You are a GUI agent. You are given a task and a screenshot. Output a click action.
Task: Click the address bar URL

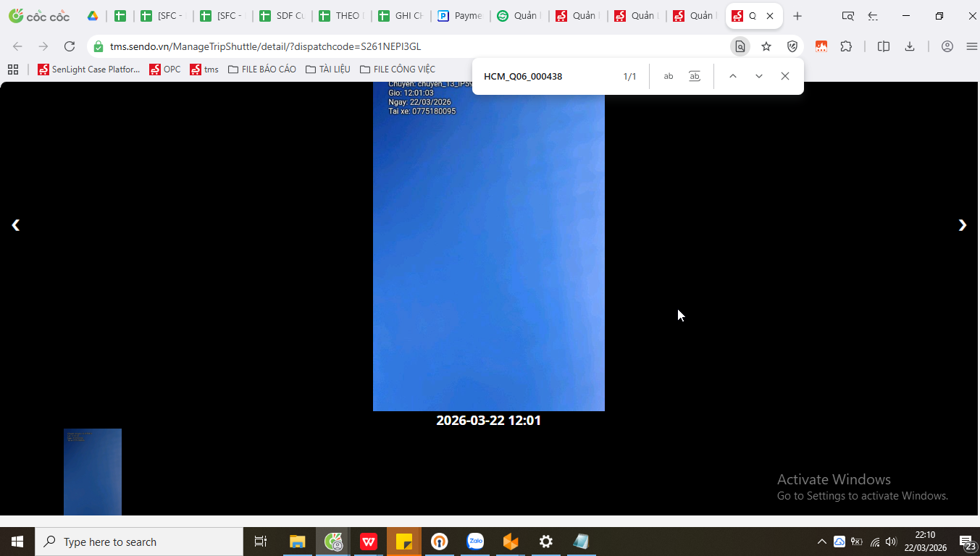(x=265, y=46)
